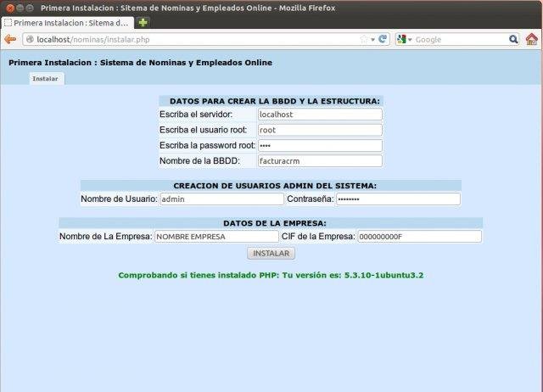Click the page title 'Primera Instalacion' heading

click(x=140, y=63)
